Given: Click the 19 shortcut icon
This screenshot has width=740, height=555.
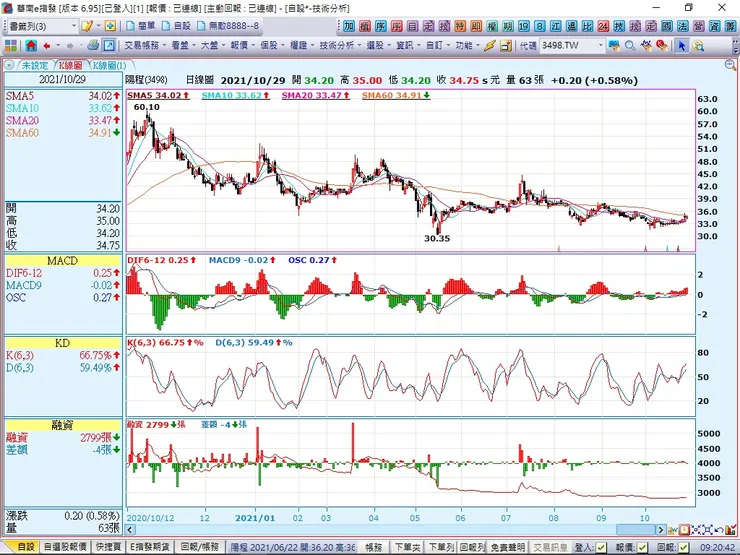Looking at the screenshot, I should 524,26.
